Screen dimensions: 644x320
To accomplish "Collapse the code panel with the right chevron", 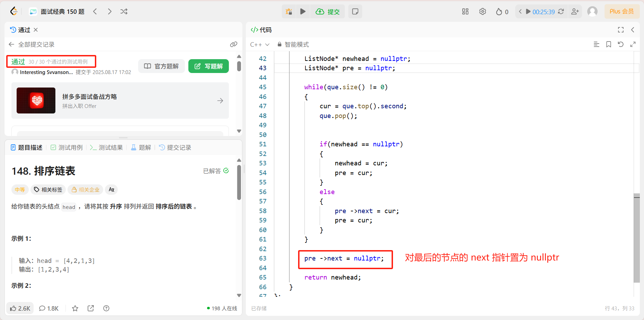I will (633, 30).
